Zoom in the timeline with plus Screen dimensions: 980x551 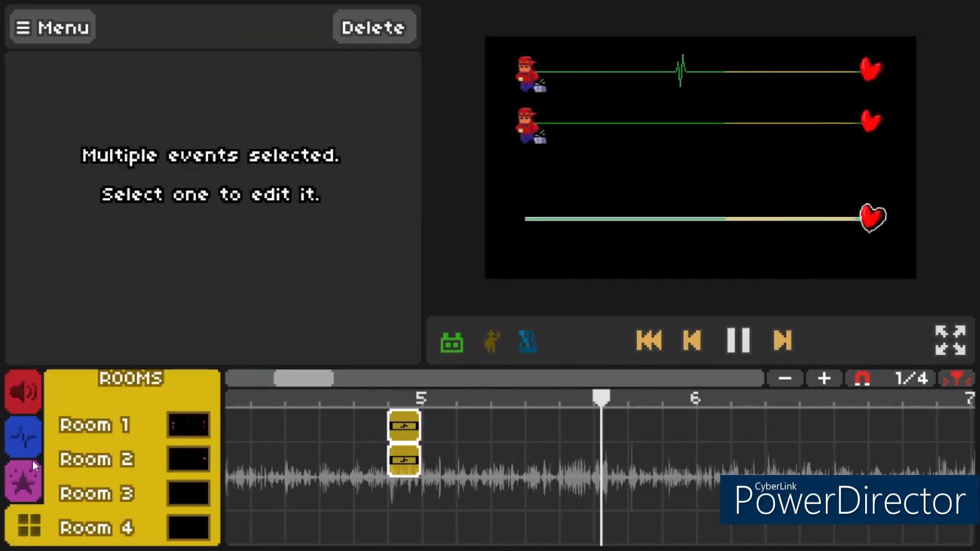click(824, 379)
